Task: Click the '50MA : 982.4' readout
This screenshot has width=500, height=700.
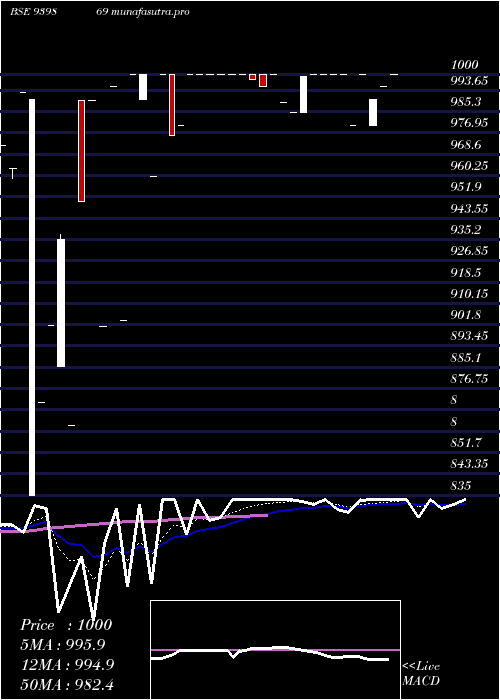Action: 67,685
